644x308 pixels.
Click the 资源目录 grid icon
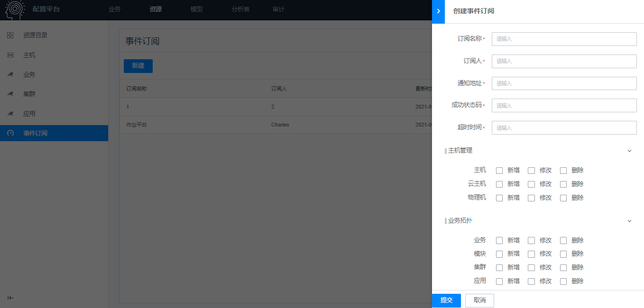tap(10, 35)
